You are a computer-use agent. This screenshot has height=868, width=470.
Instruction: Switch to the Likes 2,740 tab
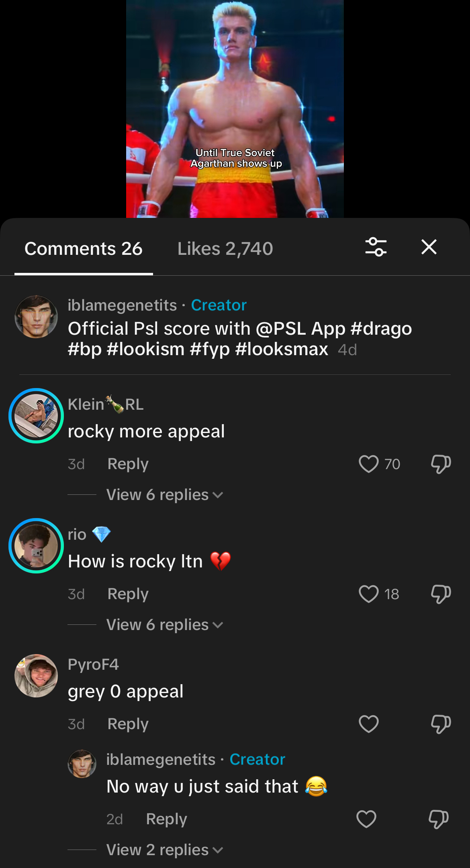(x=225, y=249)
